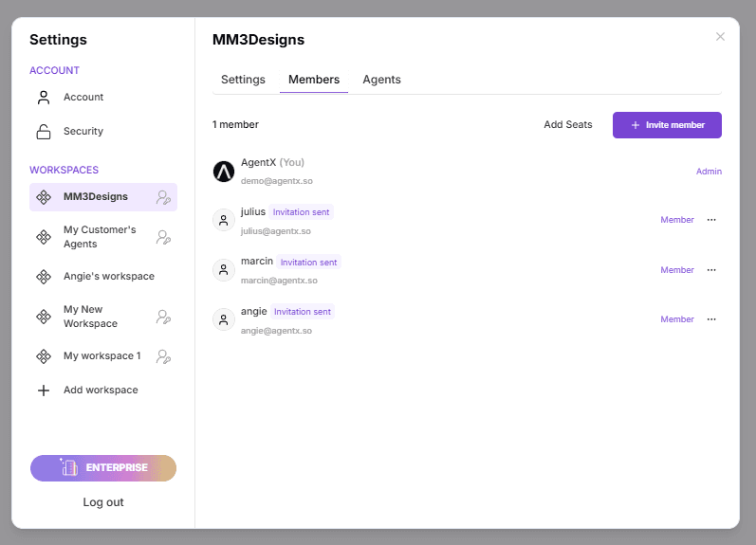The image size is (756, 545).
Task: Click the user-edit icon beside My Customer's Agents
Action: tap(163, 237)
